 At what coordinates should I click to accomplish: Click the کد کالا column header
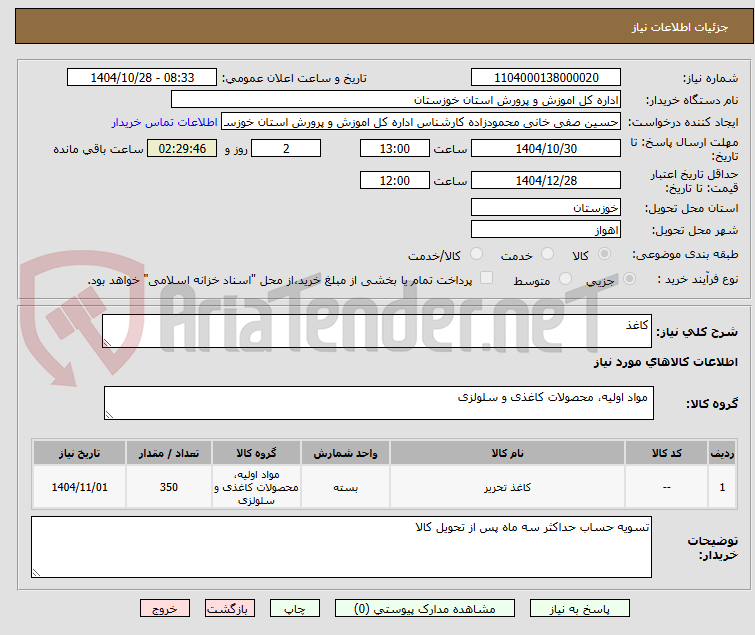click(666, 453)
